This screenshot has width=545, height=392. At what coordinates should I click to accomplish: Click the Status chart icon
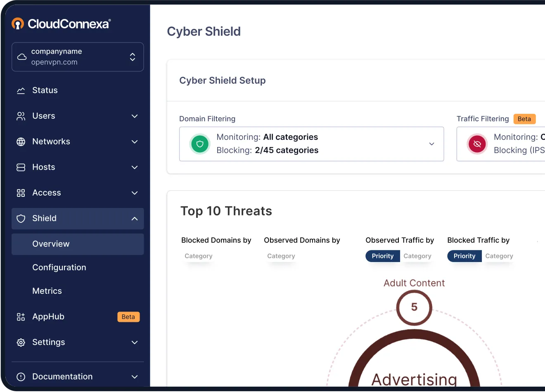[21, 90]
